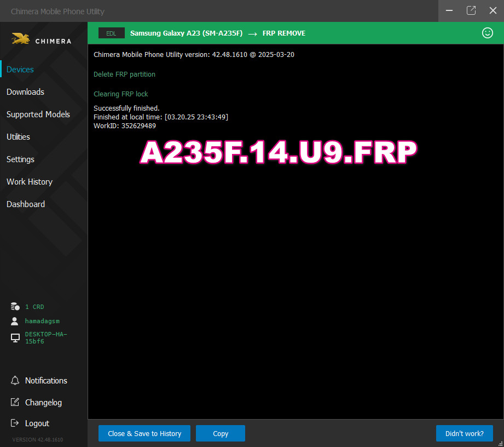
Task: Open Supported Models page
Action: (38, 114)
